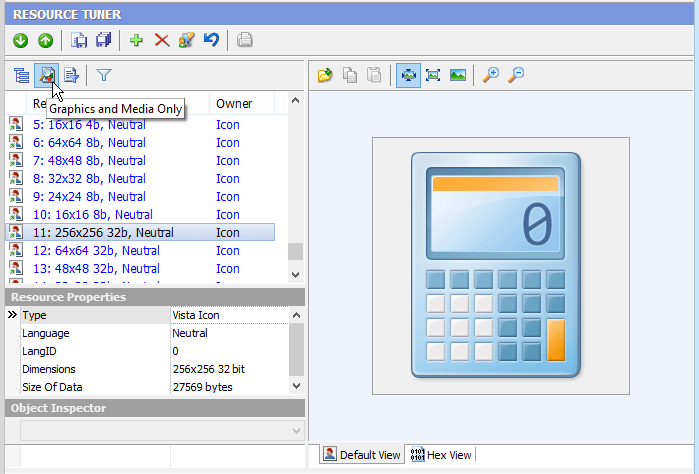
Task: Click the save all resources icon
Action: tap(104, 40)
